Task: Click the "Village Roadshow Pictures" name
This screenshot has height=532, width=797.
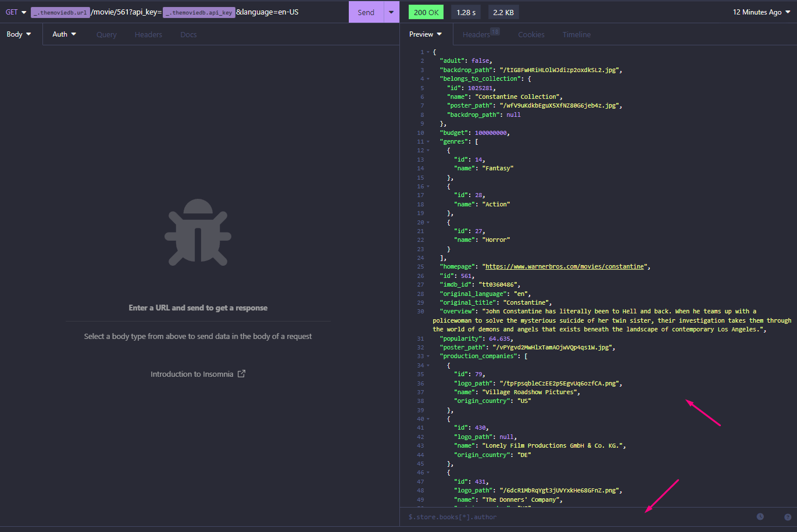Action: 530,392
